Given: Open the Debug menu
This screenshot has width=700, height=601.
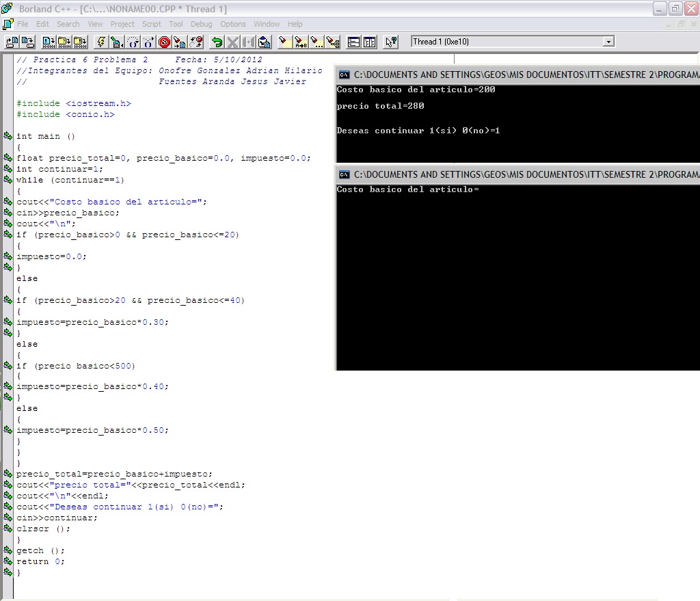Looking at the screenshot, I should pyautogui.click(x=202, y=24).
